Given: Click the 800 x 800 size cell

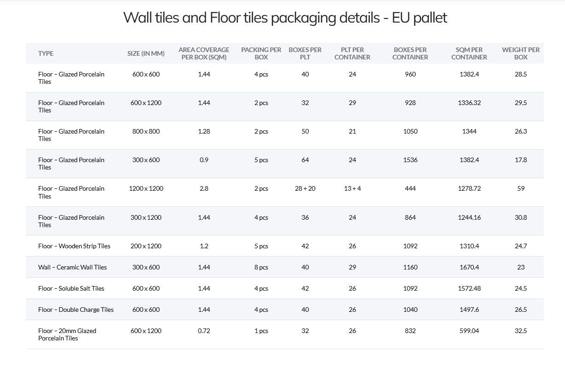Looking at the screenshot, I should (146, 131).
